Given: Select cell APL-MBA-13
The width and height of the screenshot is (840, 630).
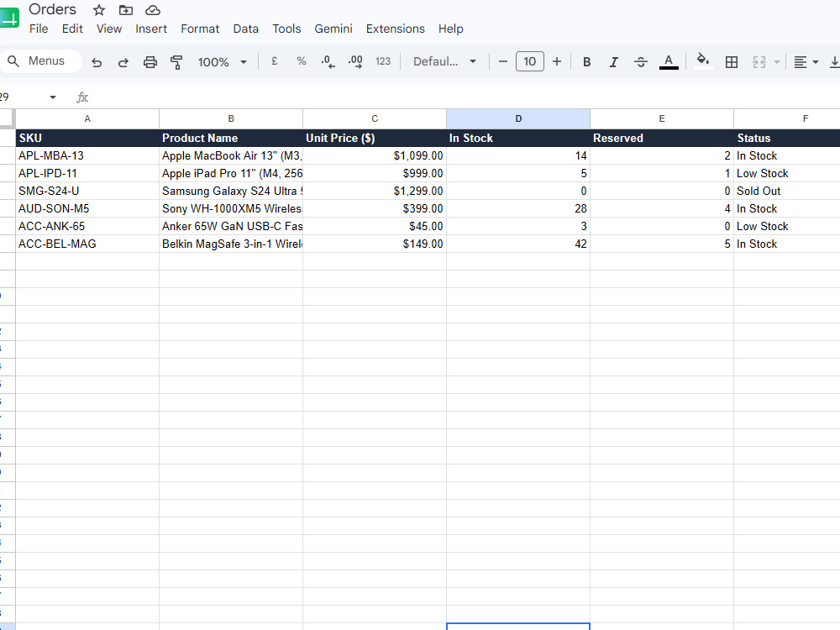Looking at the screenshot, I should coord(87,156).
